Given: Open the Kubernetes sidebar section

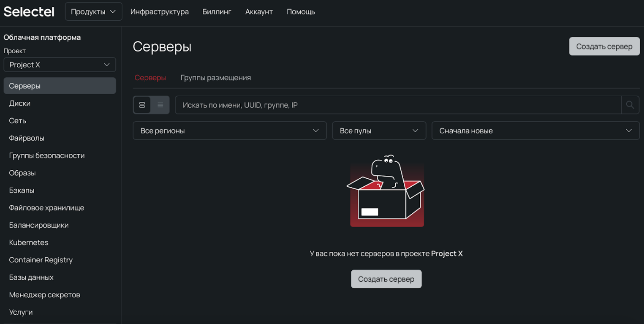Looking at the screenshot, I should pos(29,242).
